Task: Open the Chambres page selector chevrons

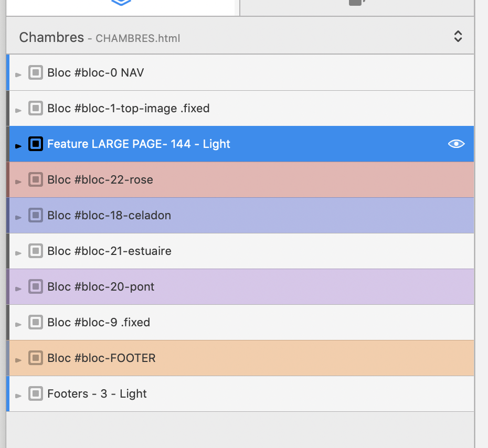Action: [458, 36]
